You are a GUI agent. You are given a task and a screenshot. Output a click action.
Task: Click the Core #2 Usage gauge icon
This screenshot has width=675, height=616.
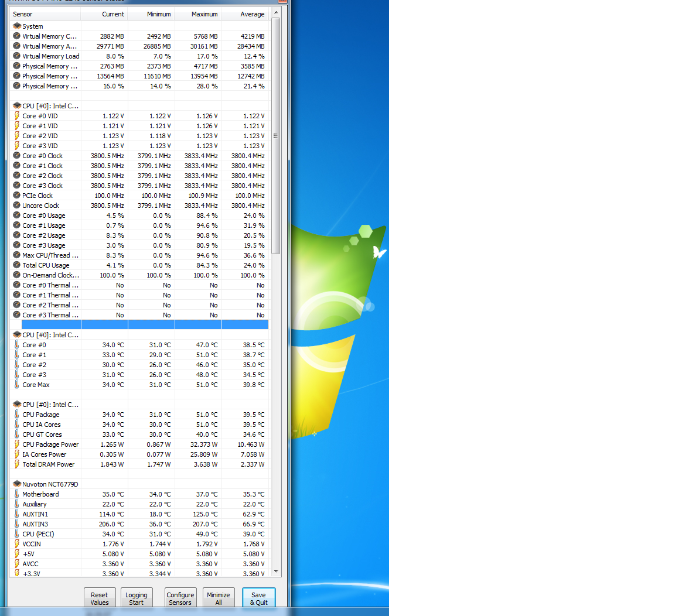[17, 235]
